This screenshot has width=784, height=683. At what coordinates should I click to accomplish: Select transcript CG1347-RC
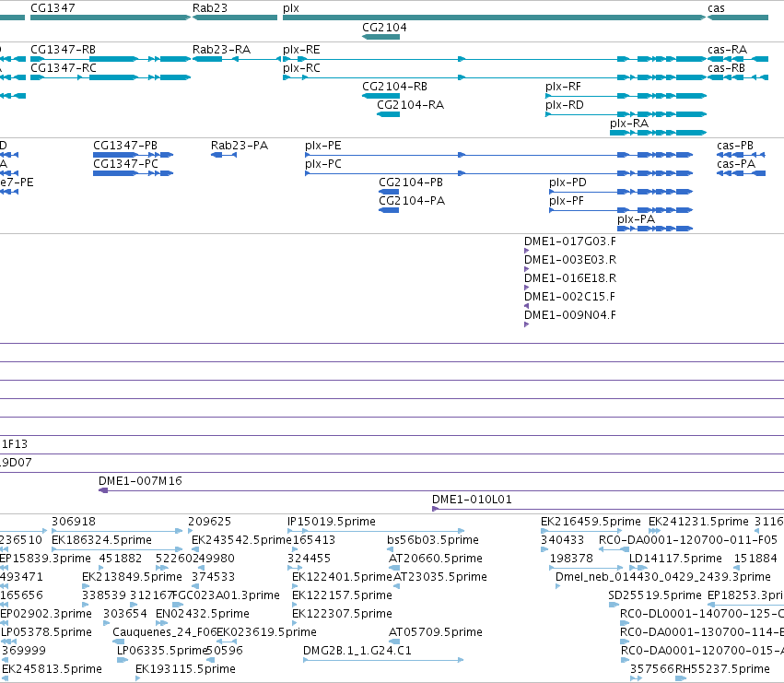(111, 77)
